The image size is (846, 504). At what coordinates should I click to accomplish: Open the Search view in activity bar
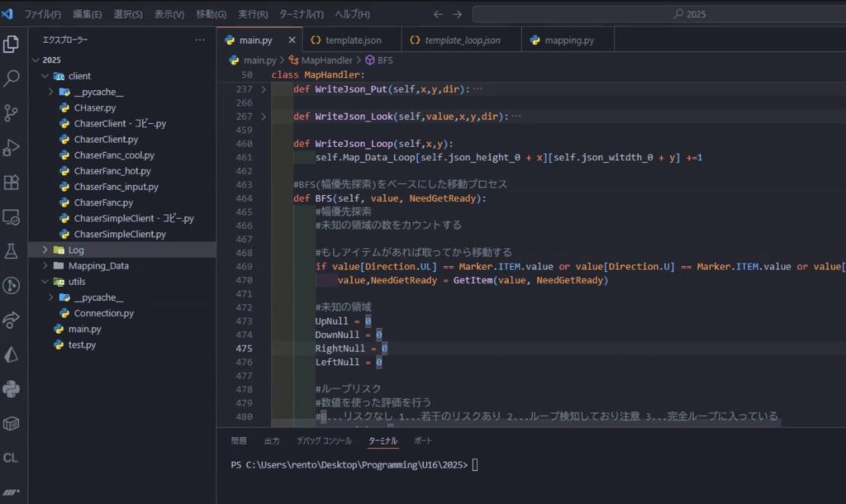click(12, 78)
